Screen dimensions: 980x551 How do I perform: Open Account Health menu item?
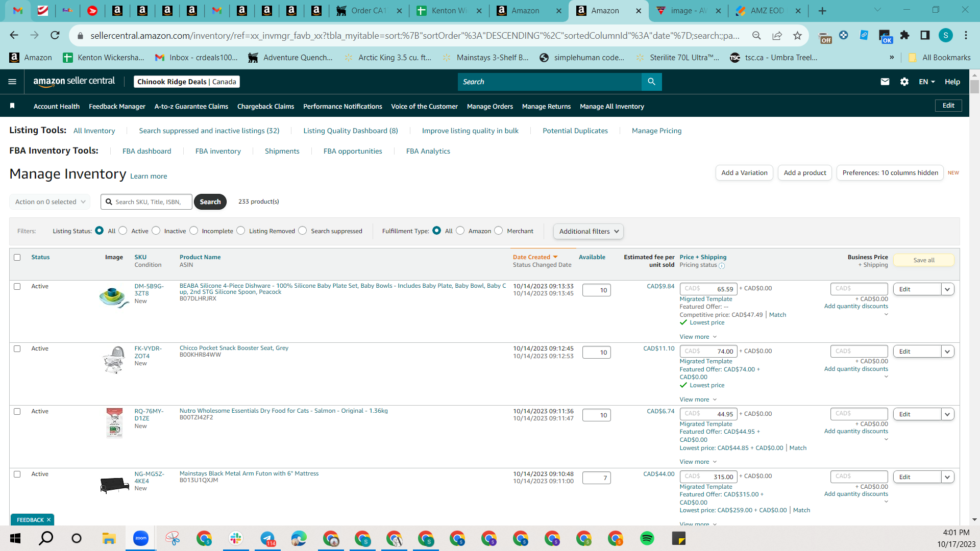[x=57, y=106]
